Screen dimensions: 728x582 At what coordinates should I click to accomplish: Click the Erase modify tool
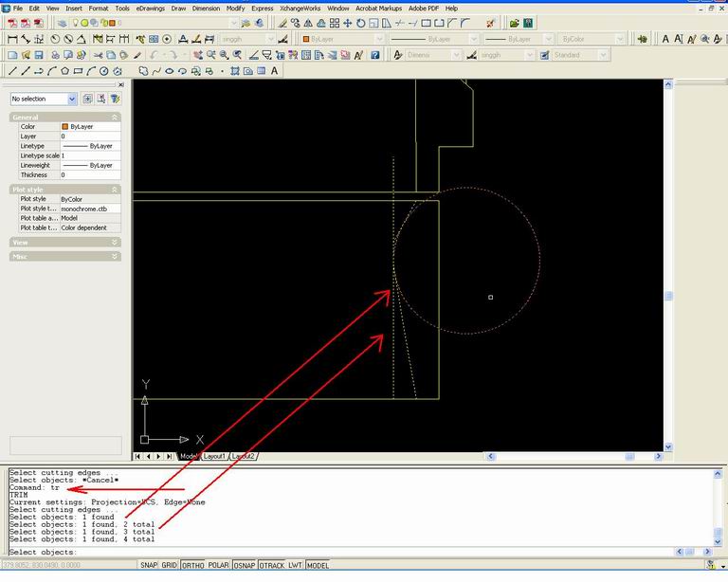point(282,23)
